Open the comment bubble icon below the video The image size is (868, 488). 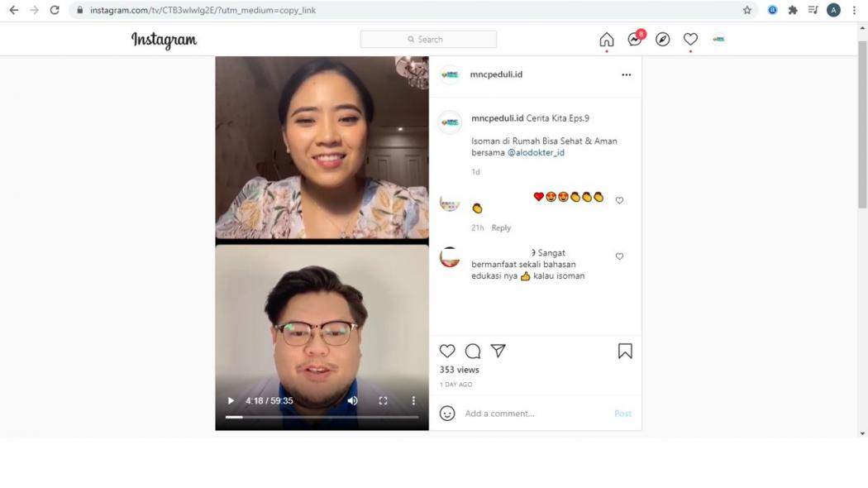tap(472, 351)
